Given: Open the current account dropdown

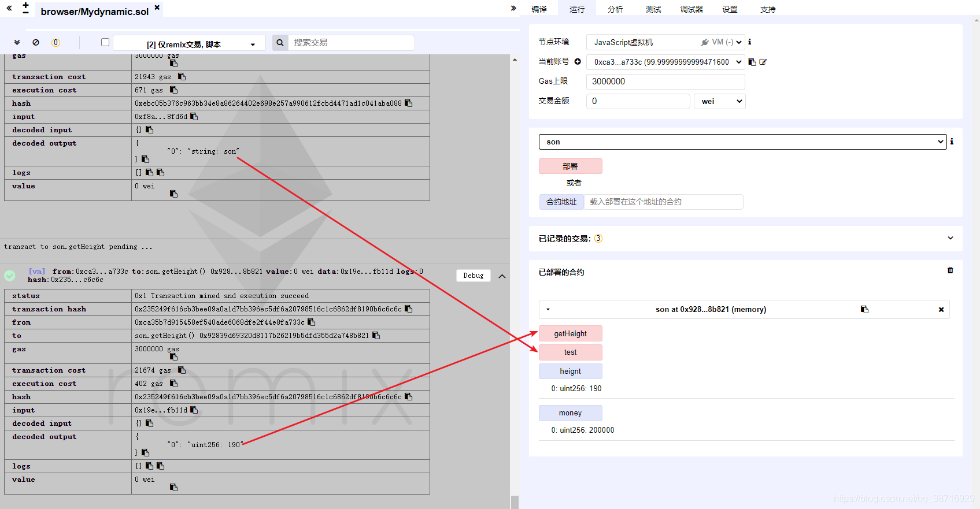Looking at the screenshot, I should pos(665,62).
